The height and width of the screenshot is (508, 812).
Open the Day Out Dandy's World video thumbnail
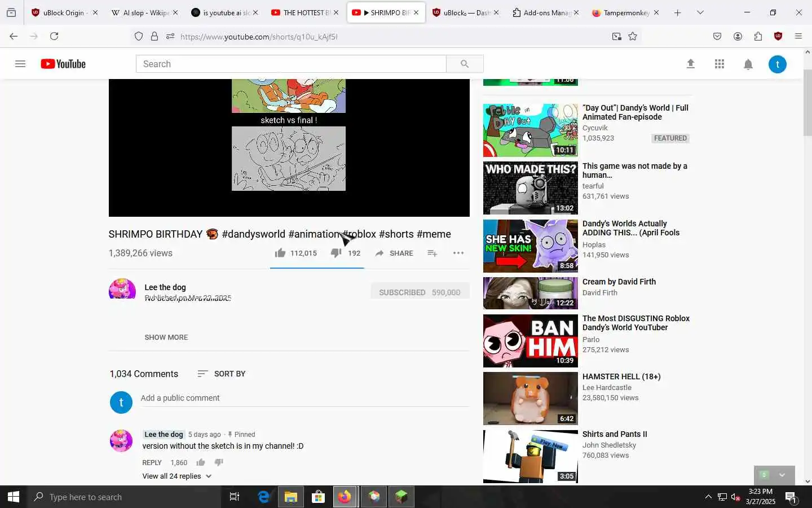point(531,130)
